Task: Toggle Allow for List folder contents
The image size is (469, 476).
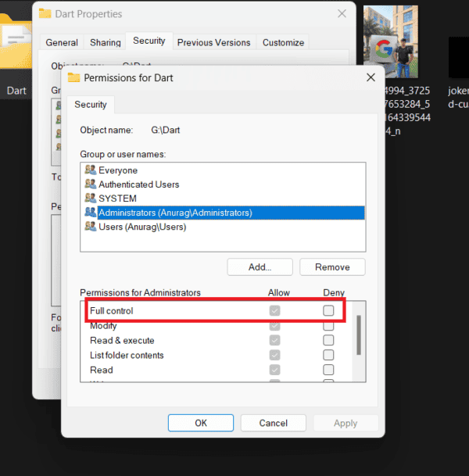Action: 274,355
